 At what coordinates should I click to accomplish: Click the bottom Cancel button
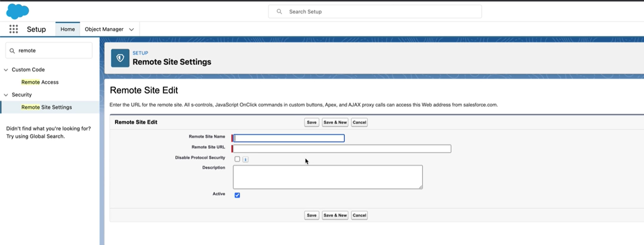point(359,215)
